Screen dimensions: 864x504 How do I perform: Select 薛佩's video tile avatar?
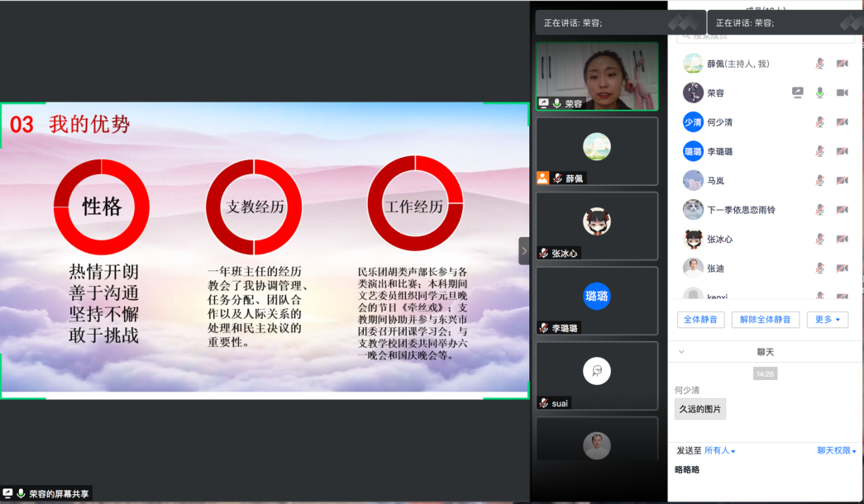(x=597, y=146)
